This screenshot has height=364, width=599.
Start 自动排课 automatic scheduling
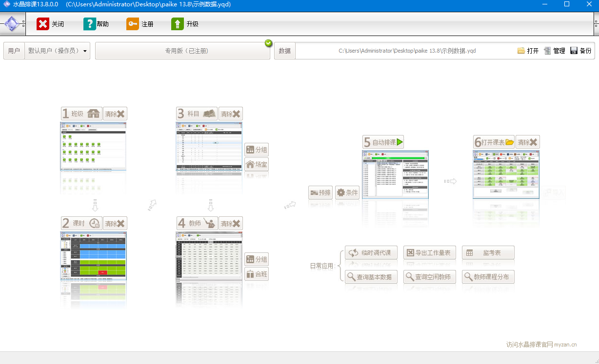pos(383,142)
